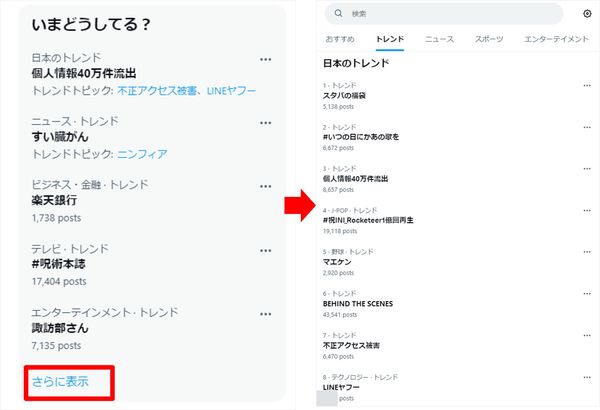This screenshot has width=600, height=410.
Task: Click the さらに表示 link
Action: click(x=60, y=382)
